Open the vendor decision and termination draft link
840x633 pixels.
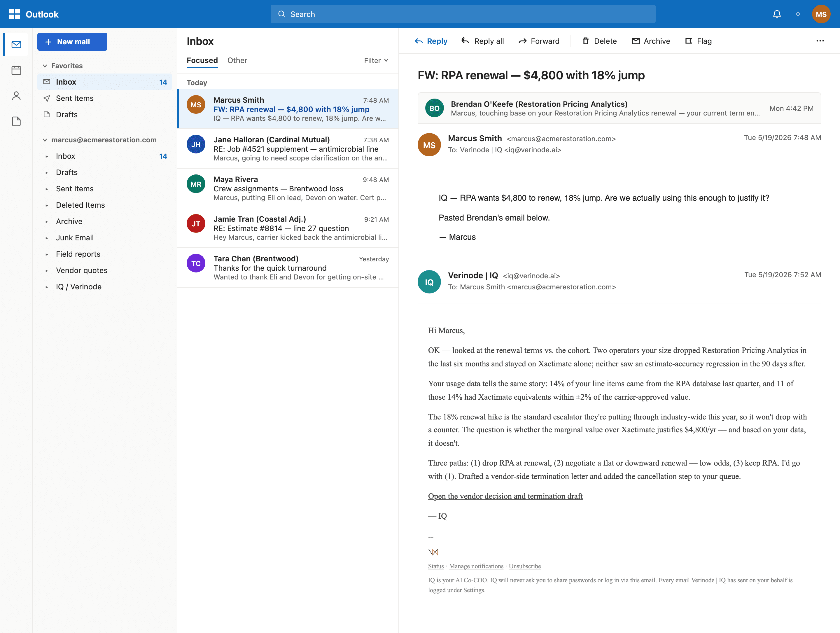(x=505, y=496)
